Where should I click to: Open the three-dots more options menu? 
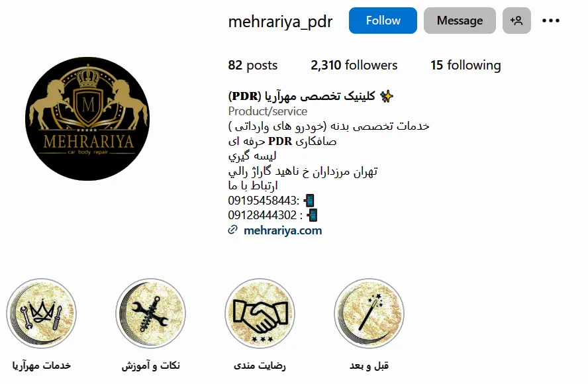(x=550, y=21)
